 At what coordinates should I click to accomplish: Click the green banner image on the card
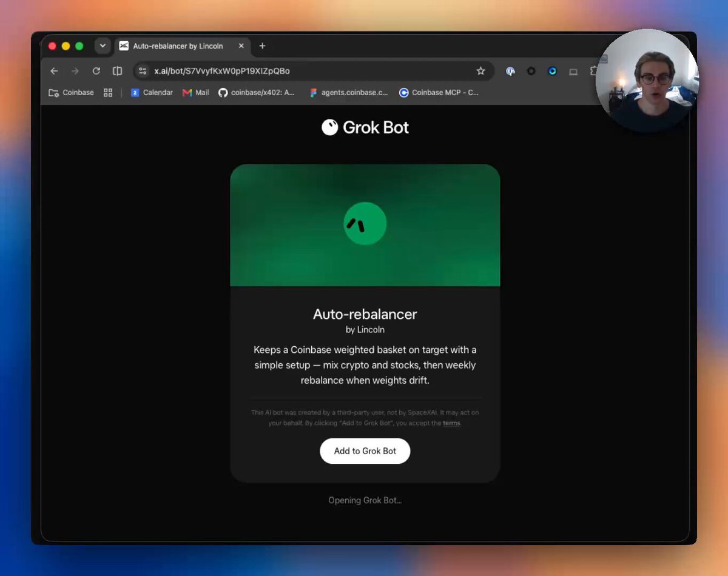click(365, 225)
